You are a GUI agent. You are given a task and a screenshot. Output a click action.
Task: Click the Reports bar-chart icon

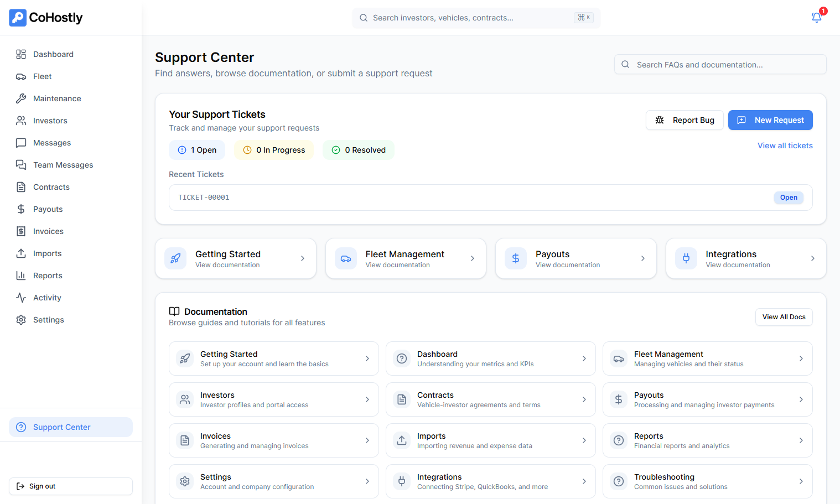pos(21,275)
